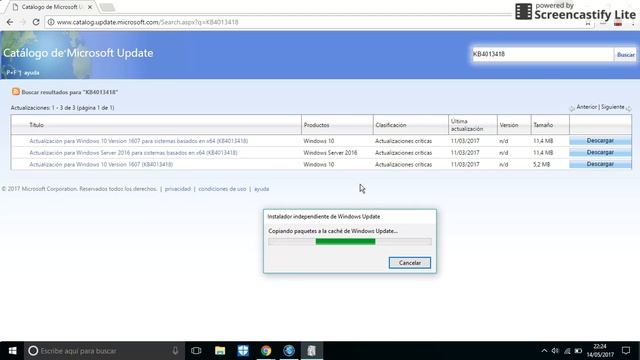This screenshot has width=640, height=360.
Task: Switch to Google Chrome on the taskbar
Action: pos(266,351)
